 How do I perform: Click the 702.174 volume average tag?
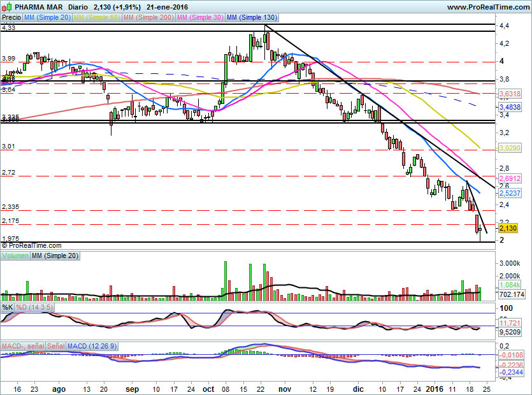pyautogui.click(x=512, y=294)
